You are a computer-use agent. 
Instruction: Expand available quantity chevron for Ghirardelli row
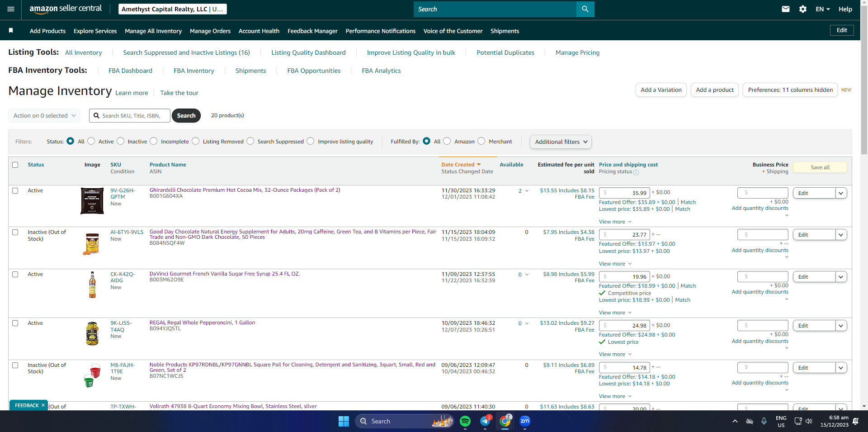(527, 191)
